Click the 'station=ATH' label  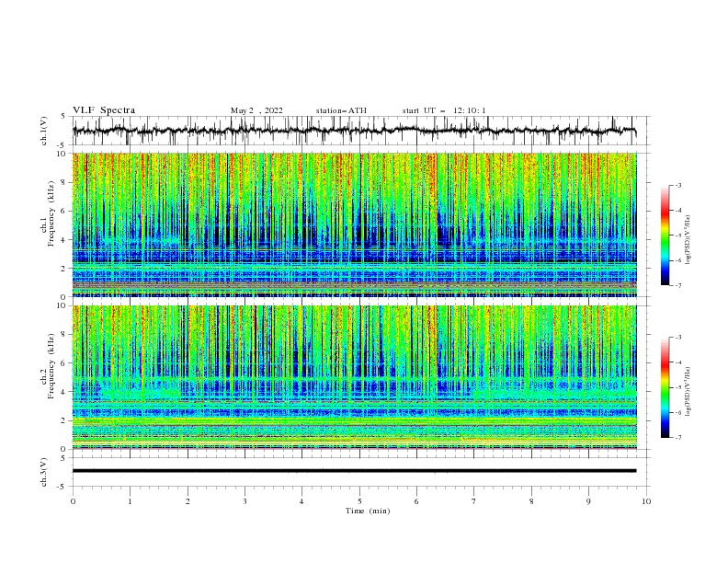tap(341, 110)
